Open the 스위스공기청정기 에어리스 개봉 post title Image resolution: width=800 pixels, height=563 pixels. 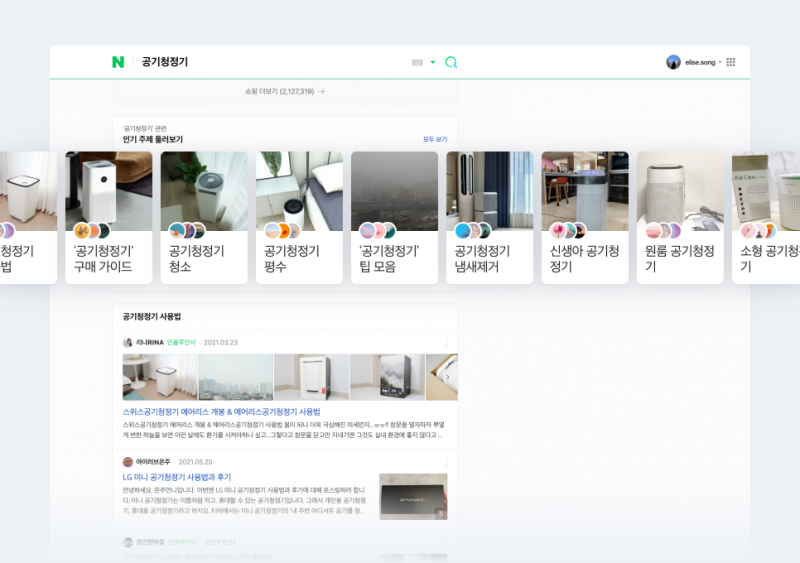[221, 412]
